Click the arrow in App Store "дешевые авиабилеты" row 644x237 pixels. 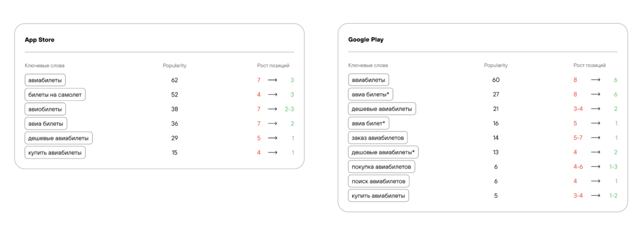(272, 138)
